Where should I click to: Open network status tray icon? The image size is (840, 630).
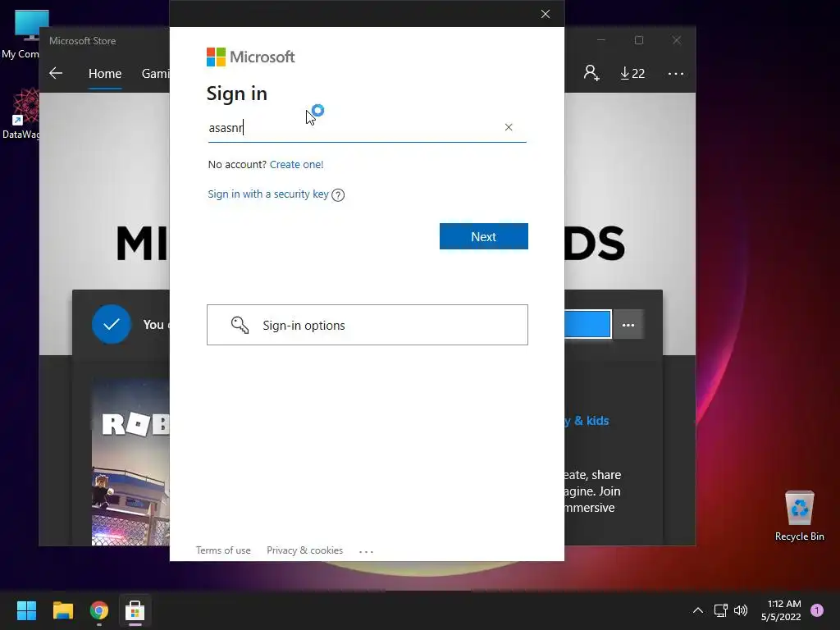(x=721, y=610)
